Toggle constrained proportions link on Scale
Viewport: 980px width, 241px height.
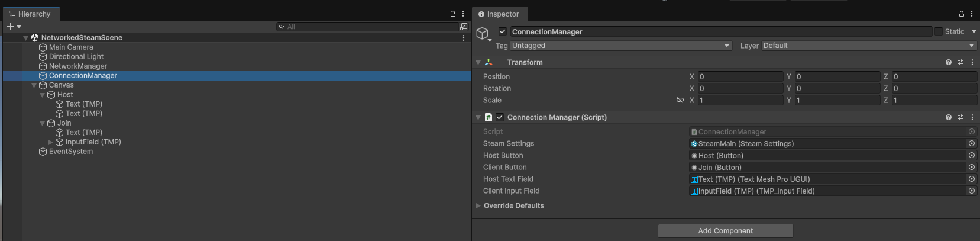coord(680,101)
